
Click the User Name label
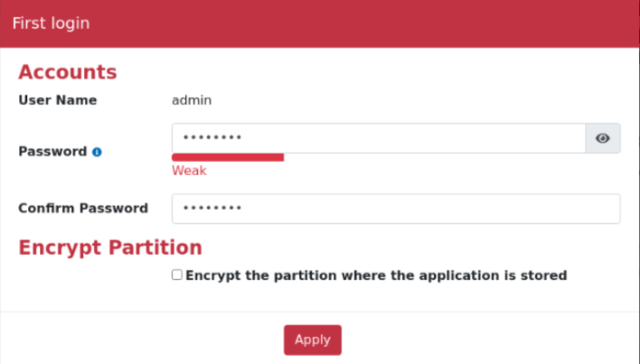click(58, 100)
